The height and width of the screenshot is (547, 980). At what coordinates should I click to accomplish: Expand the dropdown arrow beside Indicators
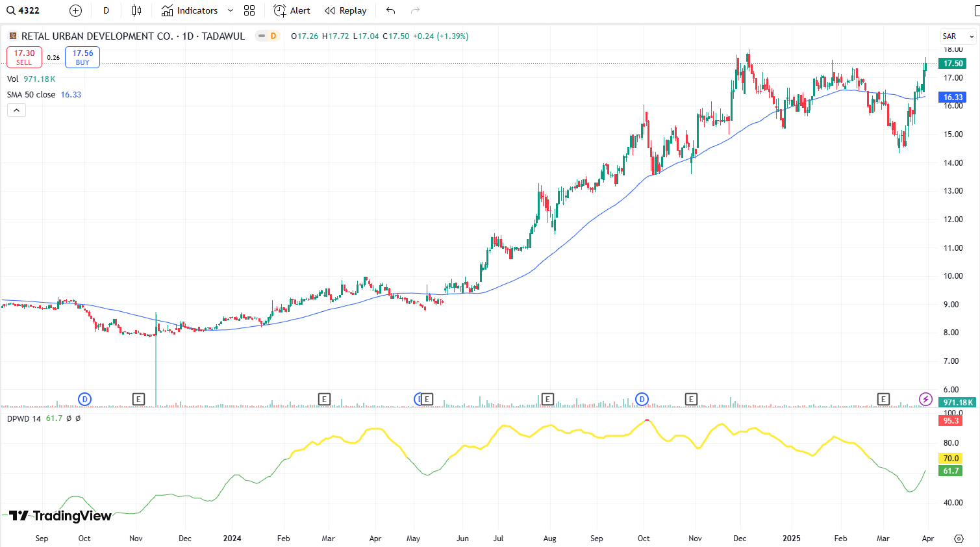pos(231,10)
